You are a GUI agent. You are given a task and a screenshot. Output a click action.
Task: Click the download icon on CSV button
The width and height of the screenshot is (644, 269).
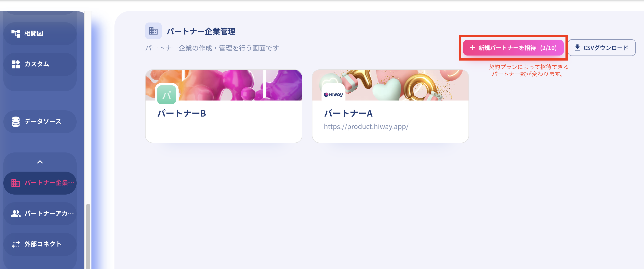[577, 47]
